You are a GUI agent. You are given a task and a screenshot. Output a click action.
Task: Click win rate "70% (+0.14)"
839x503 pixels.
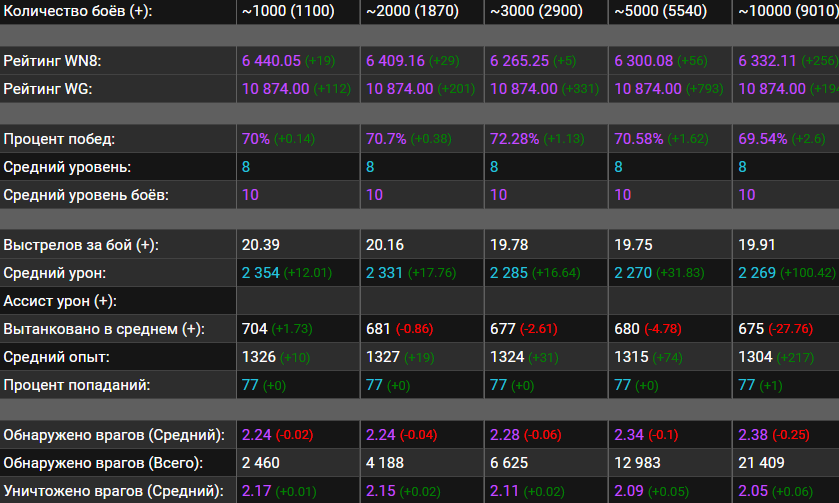[x=278, y=139]
